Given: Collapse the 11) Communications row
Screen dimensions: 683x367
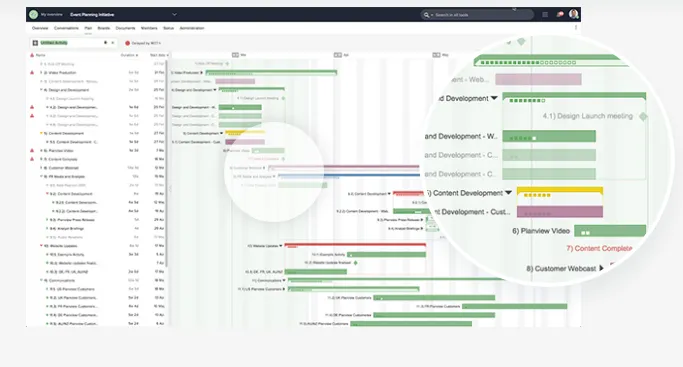Looking at the screenshot, I should coord(41,280).
